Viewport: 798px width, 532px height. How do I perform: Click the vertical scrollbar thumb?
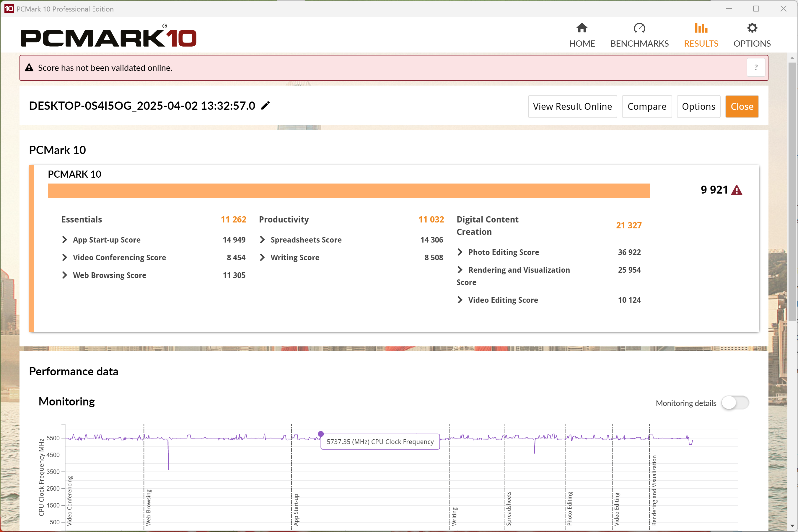click(792, 192)
